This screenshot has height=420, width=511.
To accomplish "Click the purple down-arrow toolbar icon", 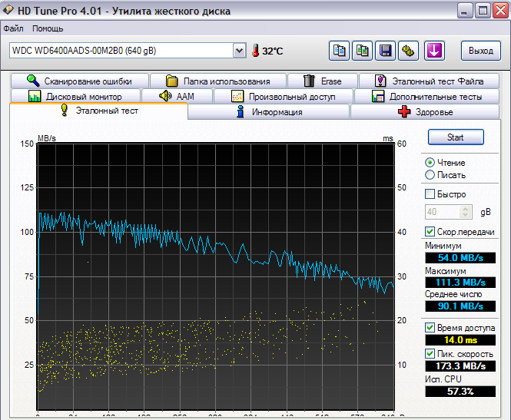I will pos(434,51).
